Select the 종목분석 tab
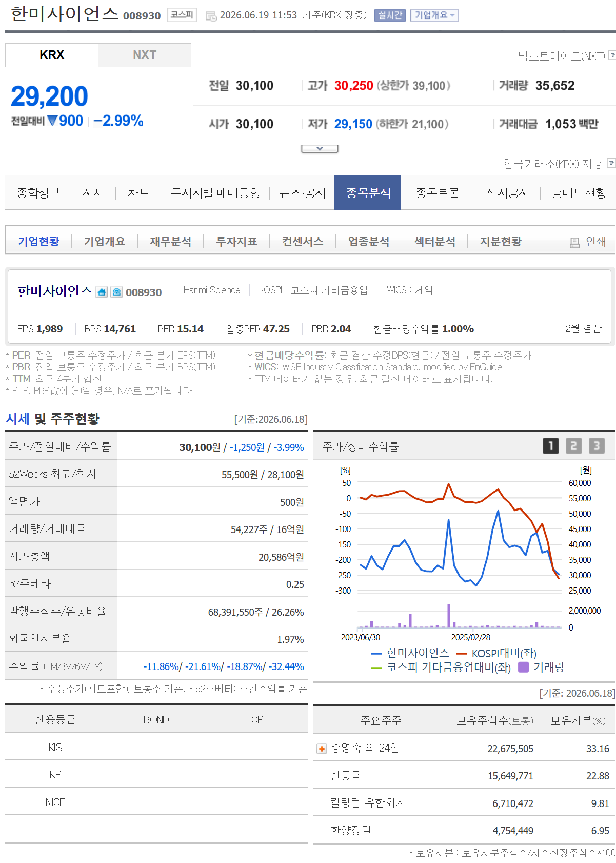The image size is (616, 863). click(368, 193)
